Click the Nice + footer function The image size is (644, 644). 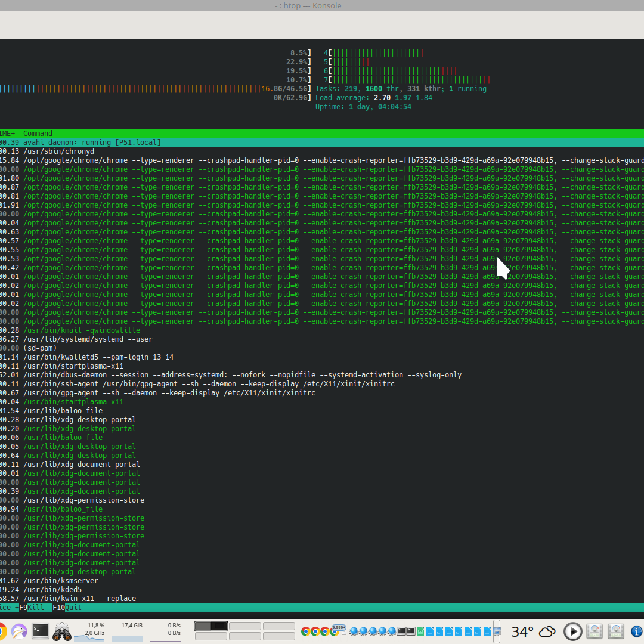[x=10, y=608]
